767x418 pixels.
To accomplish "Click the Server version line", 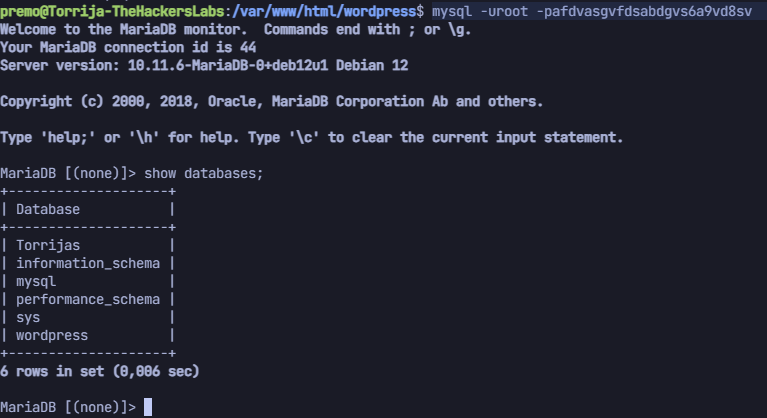I will point(204,65).
